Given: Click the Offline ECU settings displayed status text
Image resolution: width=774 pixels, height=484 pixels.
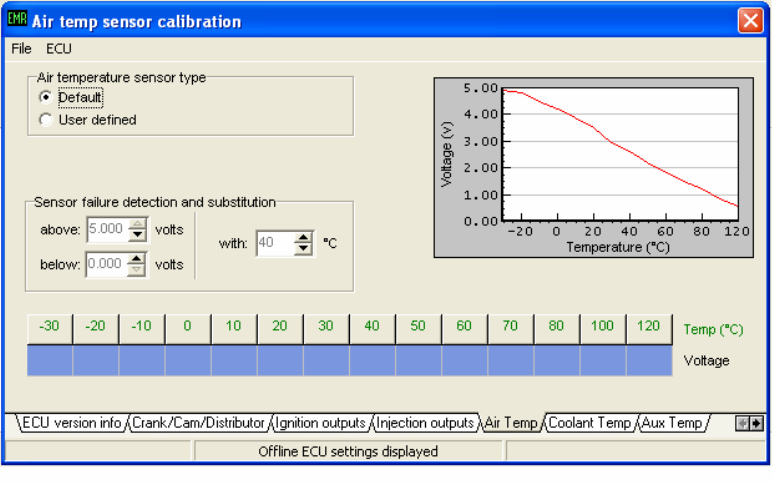Looking at the screenshot, I should pyautogui.click(x=348, y=451).
